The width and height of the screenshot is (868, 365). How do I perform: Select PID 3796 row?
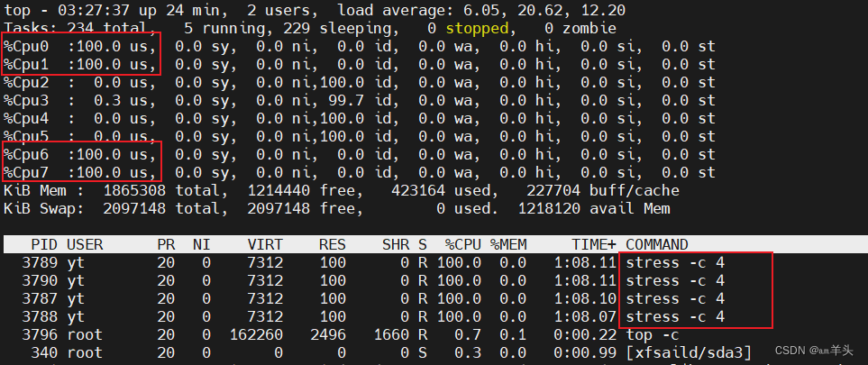pyautogui.click(x=434, y=334)
